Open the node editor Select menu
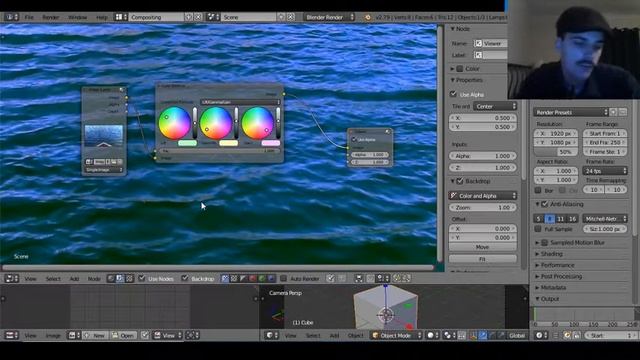This screenshot has height=360, width=640. click(x=53, y=279)
